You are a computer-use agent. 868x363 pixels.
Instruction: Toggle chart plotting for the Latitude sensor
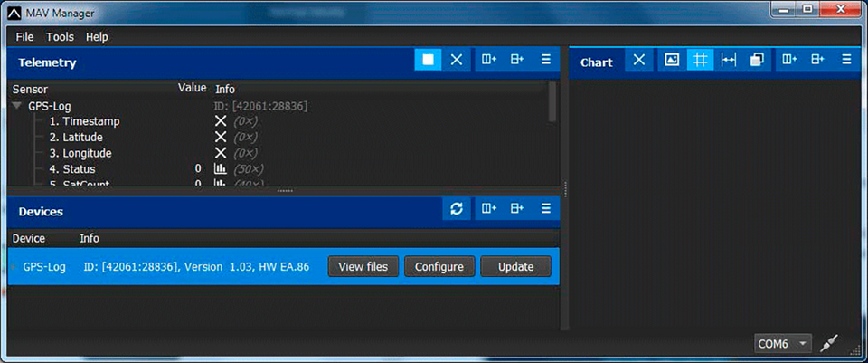click(220, 137)
